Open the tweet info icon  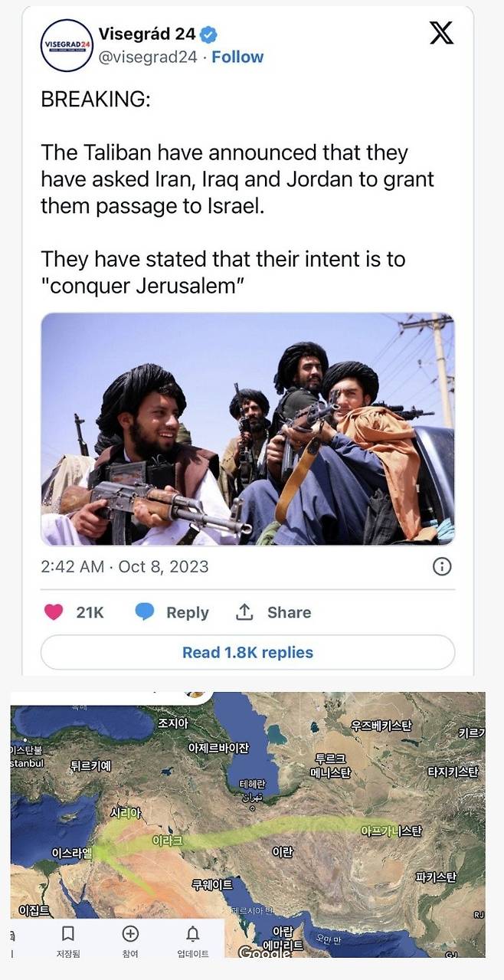442,567
